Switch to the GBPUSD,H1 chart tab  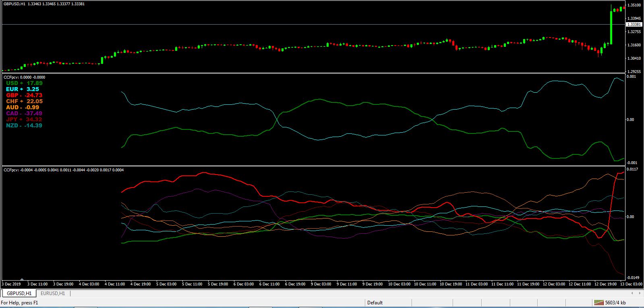point(19,293)
